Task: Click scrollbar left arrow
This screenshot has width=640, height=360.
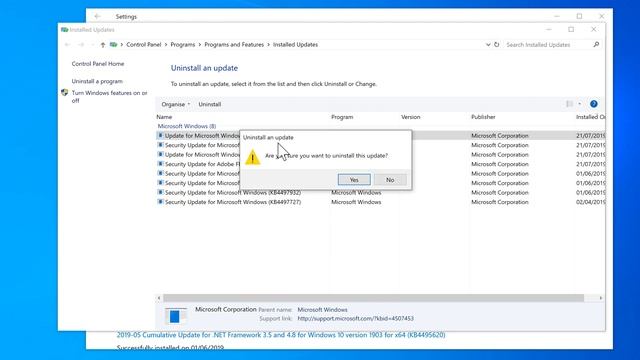Action: coord(159,298)
